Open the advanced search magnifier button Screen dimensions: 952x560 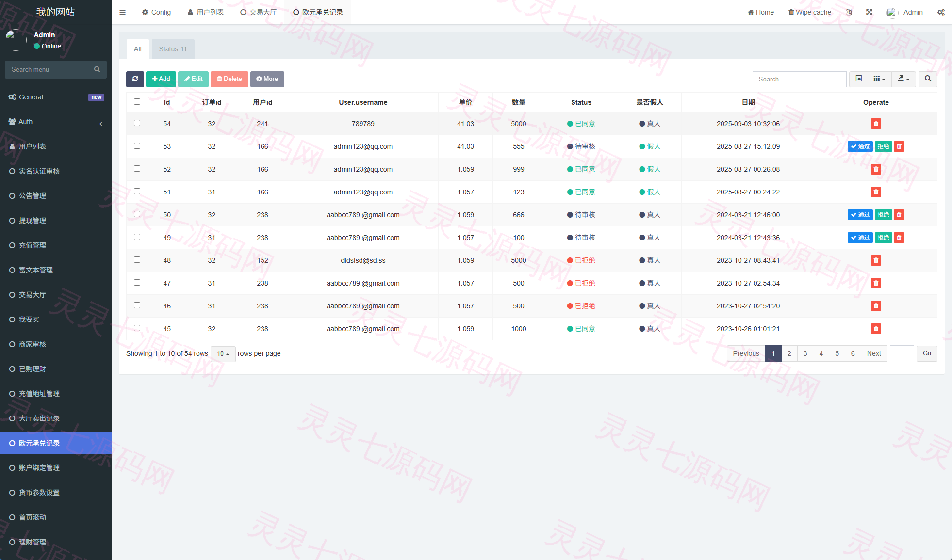[x=928, y=79]
